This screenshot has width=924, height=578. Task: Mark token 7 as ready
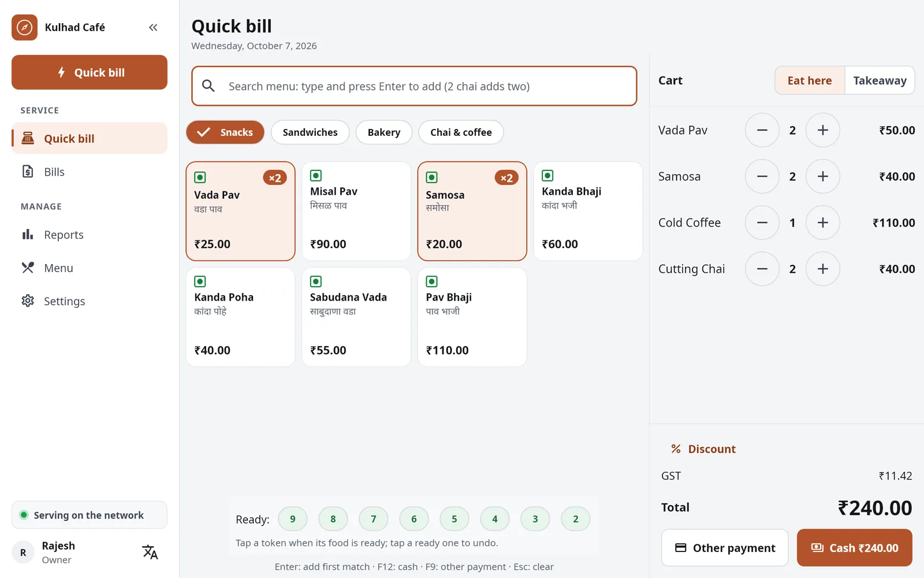point(374,519)
